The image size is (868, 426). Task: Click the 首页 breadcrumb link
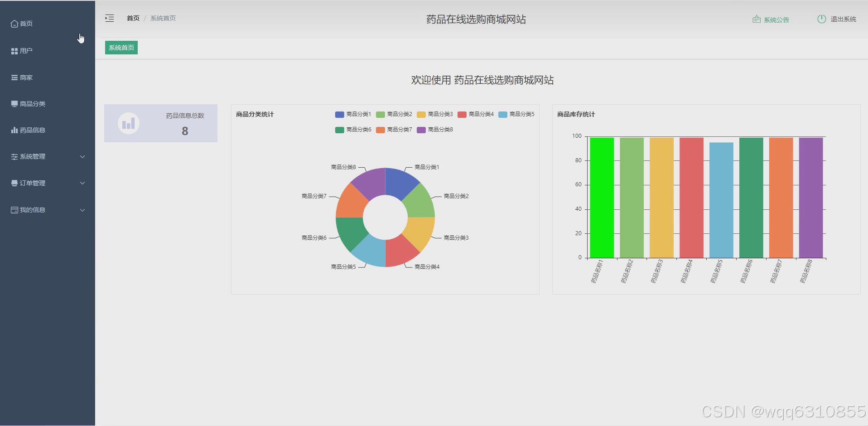point(133,18)
